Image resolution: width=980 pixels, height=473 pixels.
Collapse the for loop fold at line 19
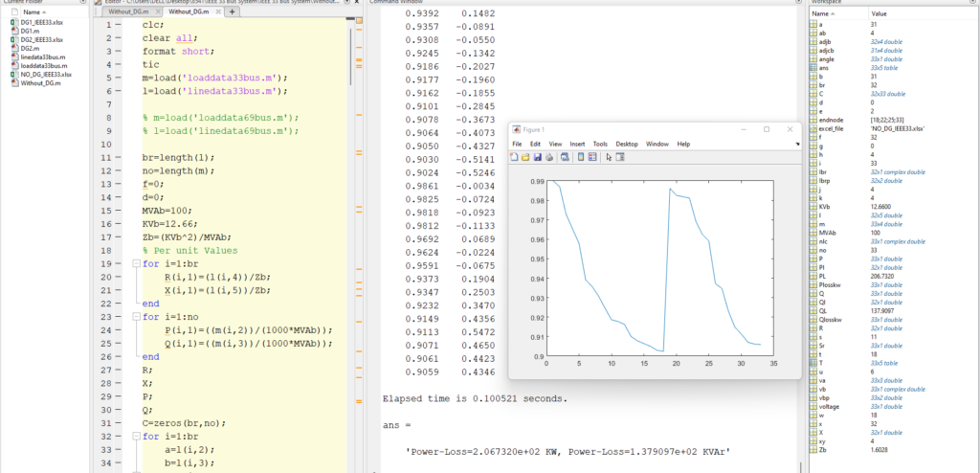pyautogui.click(x=136, y=263)
